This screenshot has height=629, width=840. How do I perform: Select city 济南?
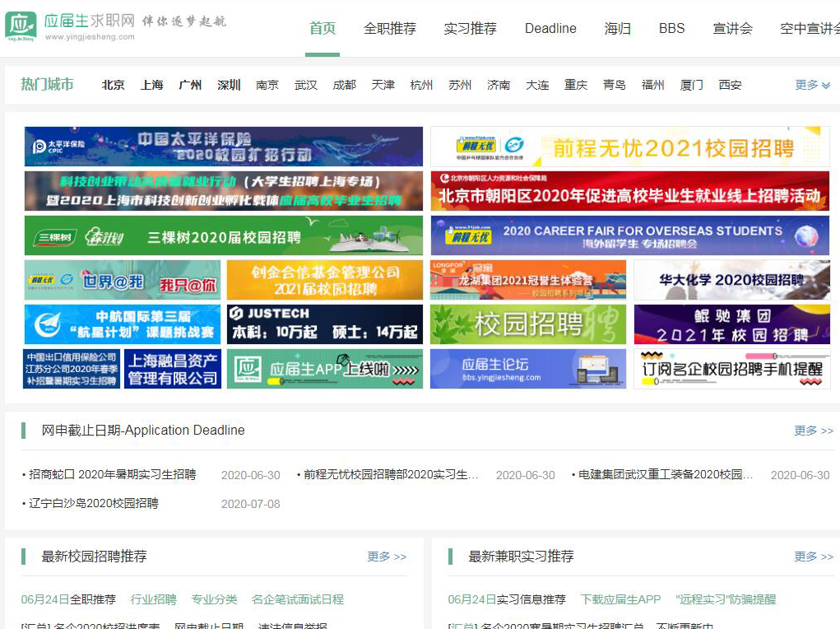click(499, 85)
